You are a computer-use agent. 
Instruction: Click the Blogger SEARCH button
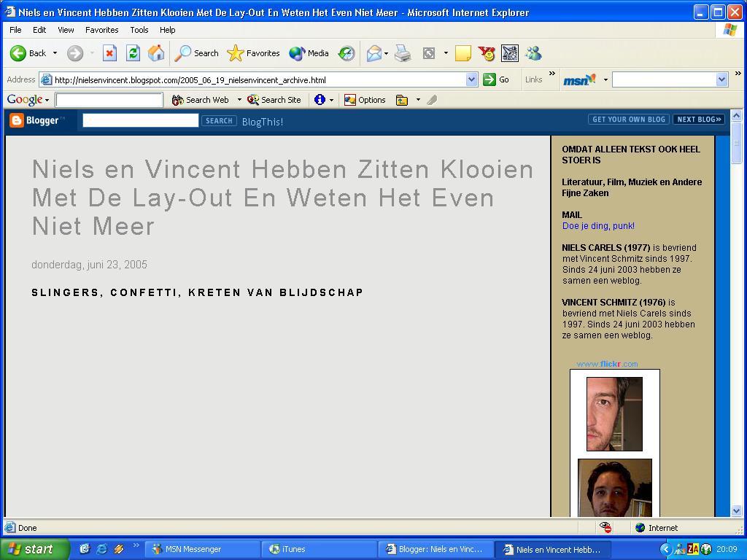[x=219, y=121]
